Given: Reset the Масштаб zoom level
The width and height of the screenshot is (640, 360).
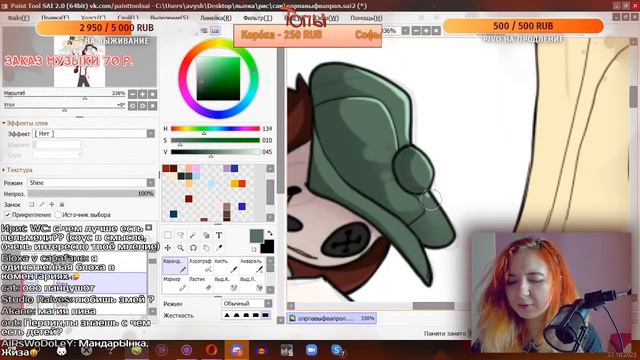Looking at the screenshot, I should tap(152, 94).
